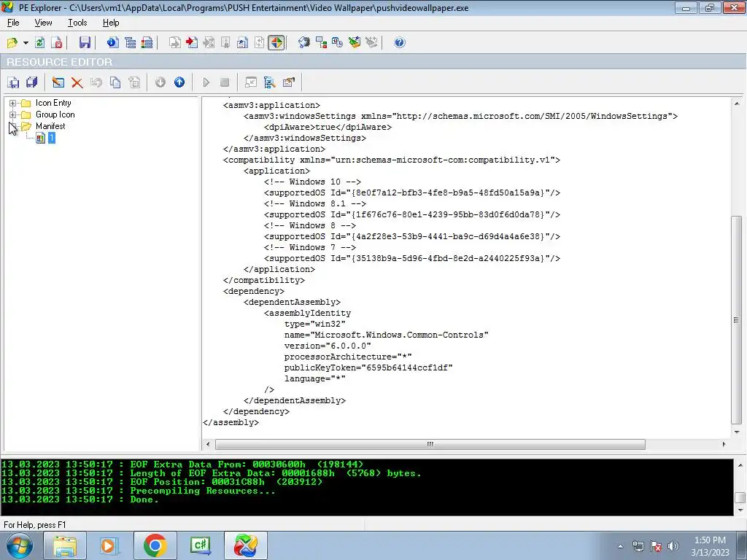Viewport: 747px width, 560px height.
Task: Open the Data Directories tree-list icon
Action: tap(131, 43)
